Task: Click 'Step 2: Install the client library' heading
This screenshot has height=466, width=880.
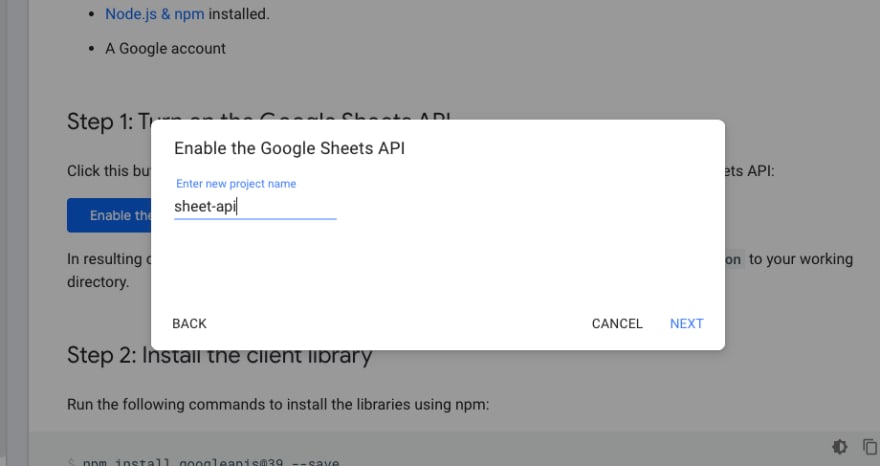Action: (x=219, y=357)
